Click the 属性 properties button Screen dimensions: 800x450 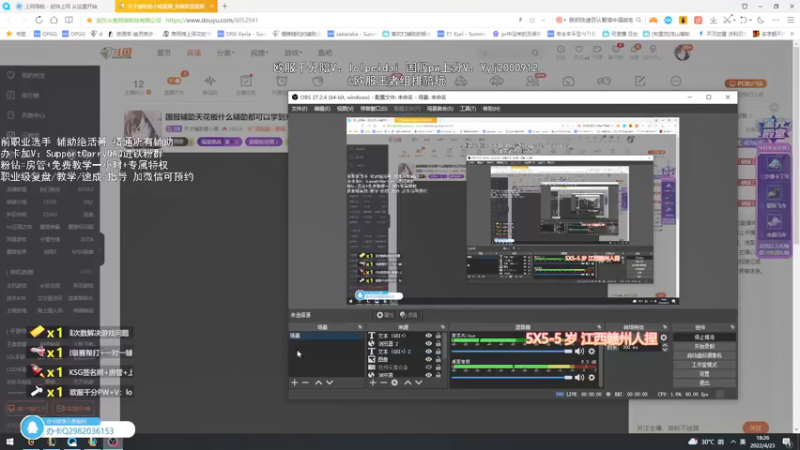point(385,315)
